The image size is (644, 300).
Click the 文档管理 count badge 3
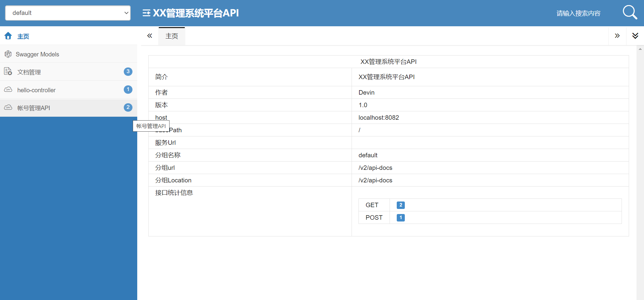tap(128, 72)
